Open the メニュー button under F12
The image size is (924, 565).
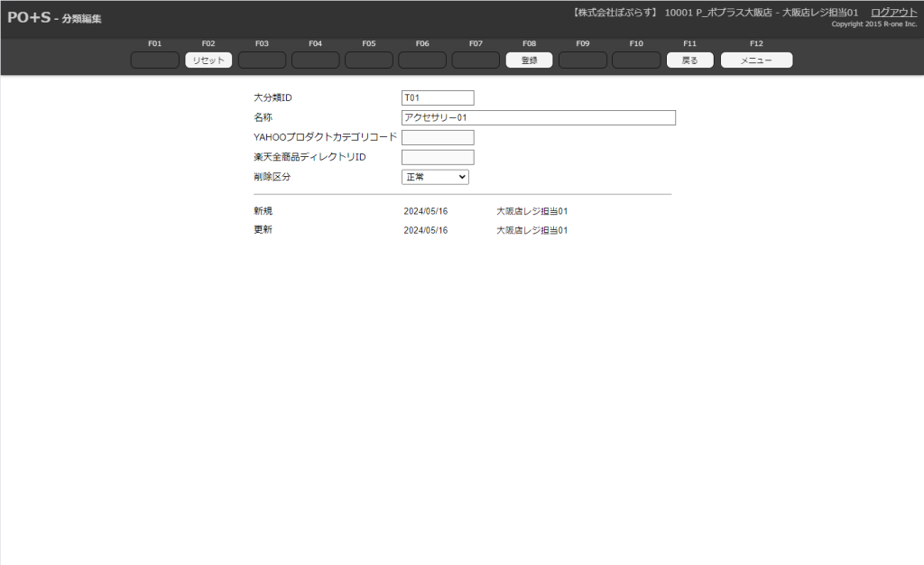(756, 60)
